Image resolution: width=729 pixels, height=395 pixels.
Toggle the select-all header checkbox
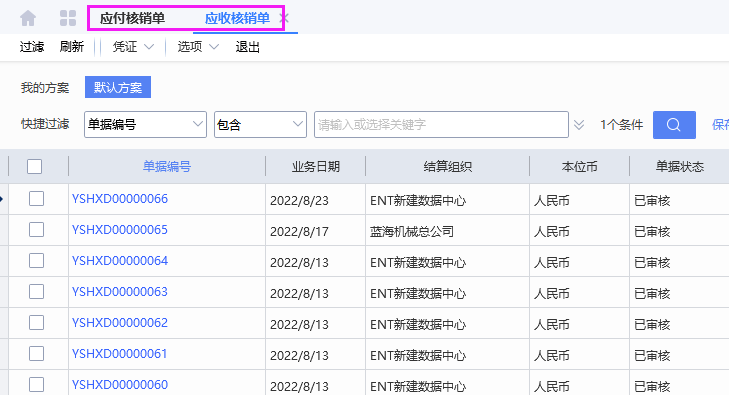pos(34,166)
